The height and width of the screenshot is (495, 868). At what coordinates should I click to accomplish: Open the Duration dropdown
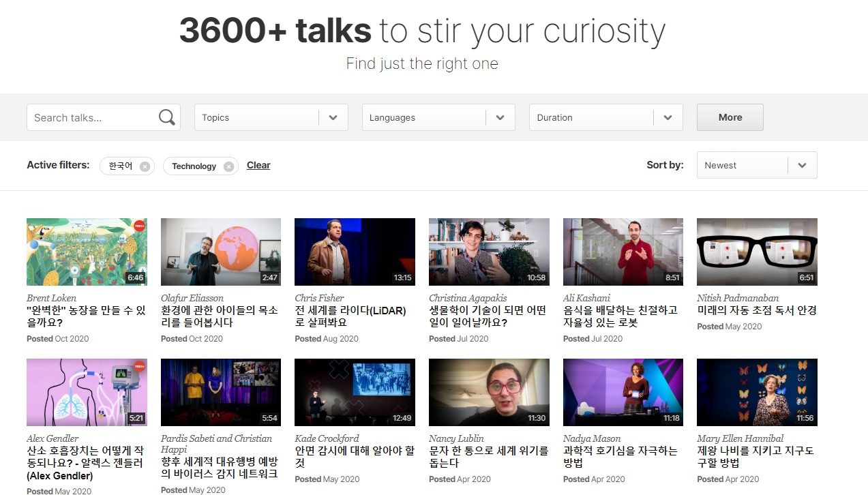(605, 117)
